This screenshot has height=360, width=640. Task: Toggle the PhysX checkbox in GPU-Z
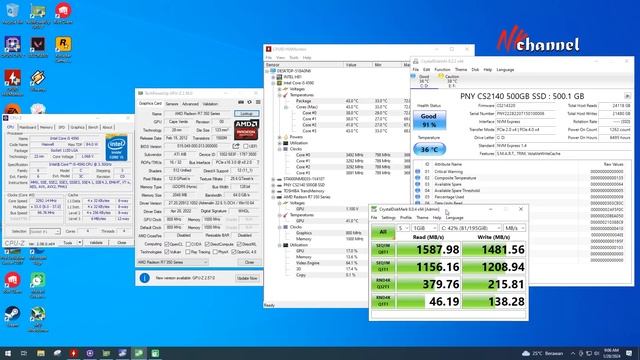pos(215,252)
